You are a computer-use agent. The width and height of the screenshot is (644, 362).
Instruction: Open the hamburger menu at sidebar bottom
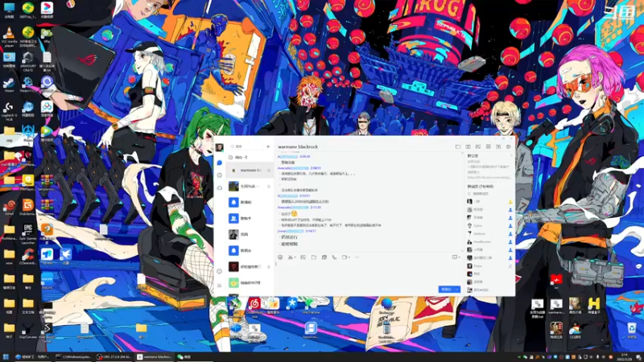pos(219,286)
